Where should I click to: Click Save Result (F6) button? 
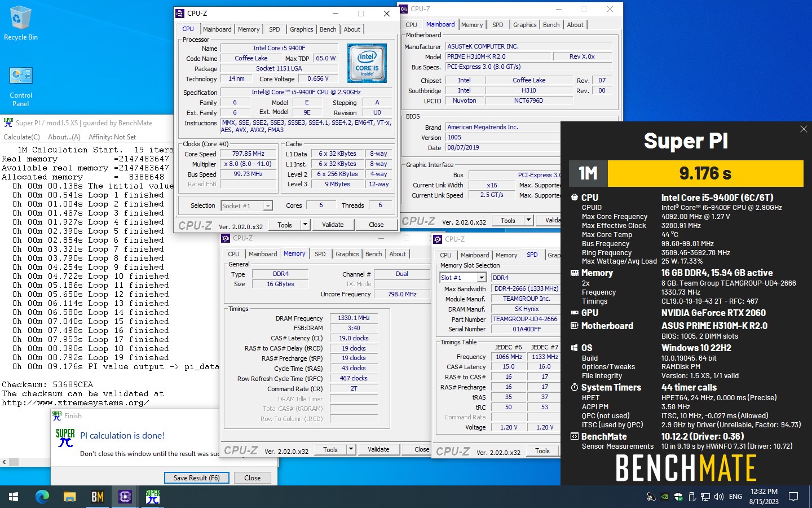(196, 478)
